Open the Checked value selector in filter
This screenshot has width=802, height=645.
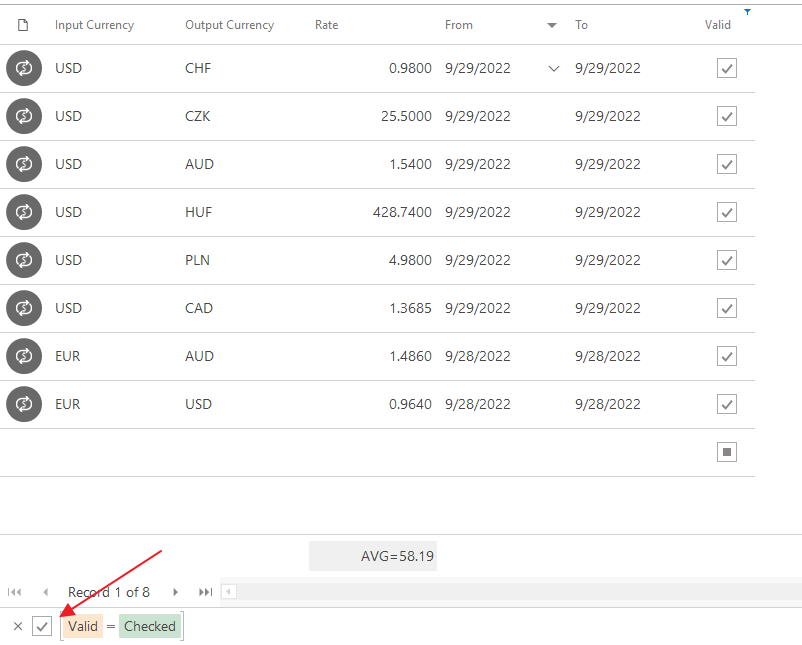[149, 626]
